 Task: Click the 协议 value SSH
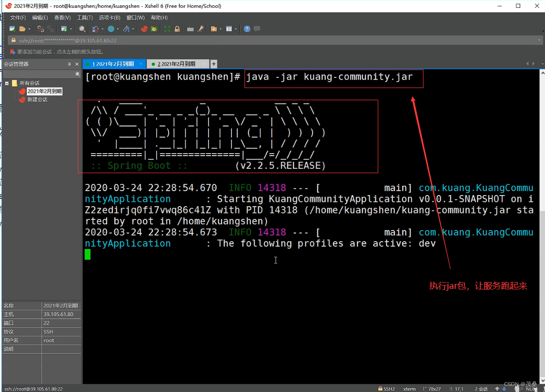(48, 332)
